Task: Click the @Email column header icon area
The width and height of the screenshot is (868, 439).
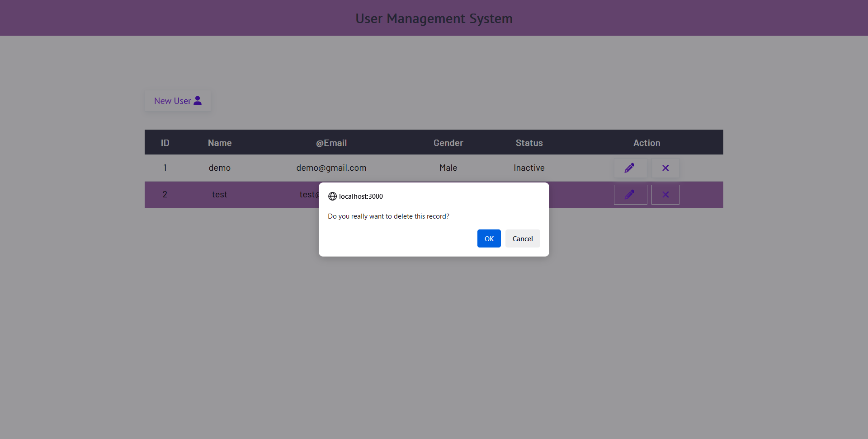Action: pos(331,143)
